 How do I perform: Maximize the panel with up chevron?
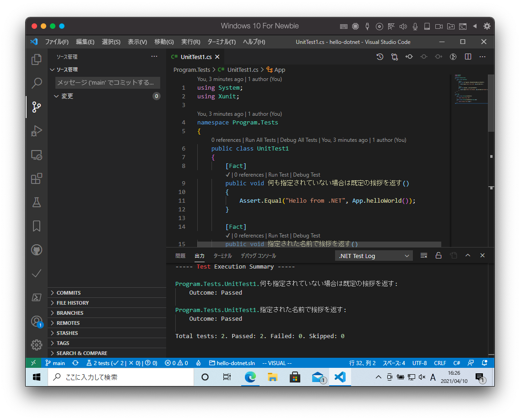point(468,256)
